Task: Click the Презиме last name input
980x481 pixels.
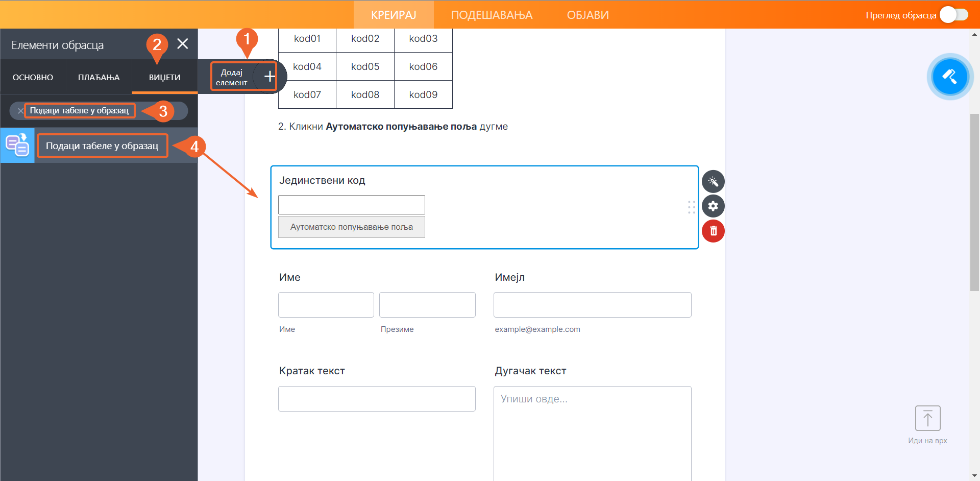Action: [427, 305]
